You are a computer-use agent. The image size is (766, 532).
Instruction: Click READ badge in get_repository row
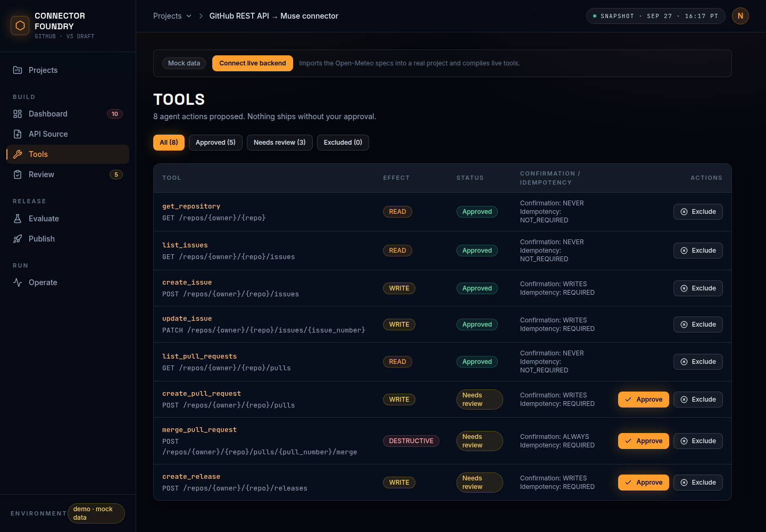click(x=397, y=212)
